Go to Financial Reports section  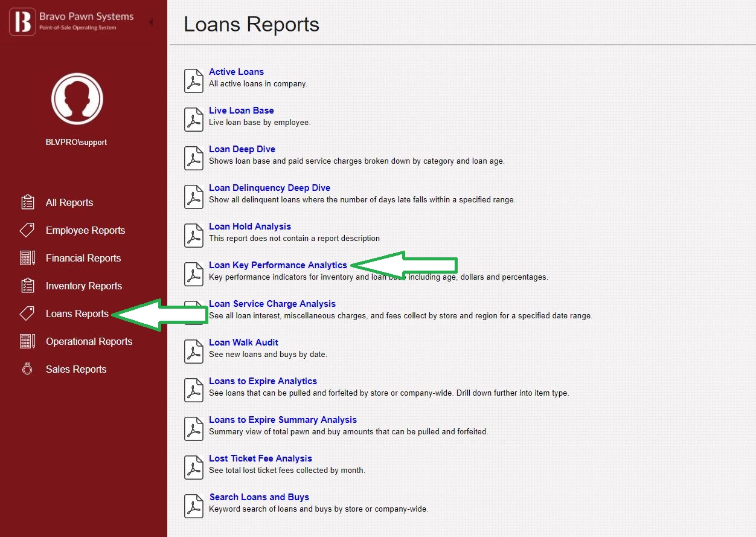tap(83, 258)
